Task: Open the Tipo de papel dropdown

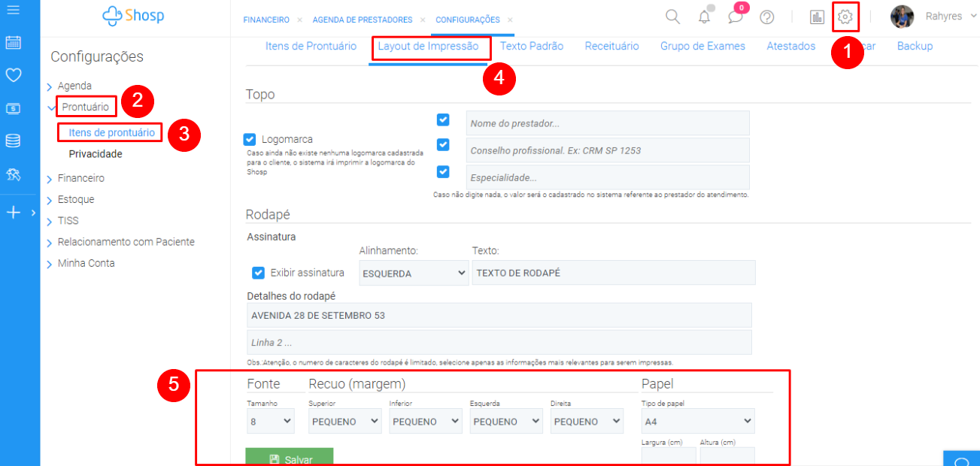Action: point(698,421)
